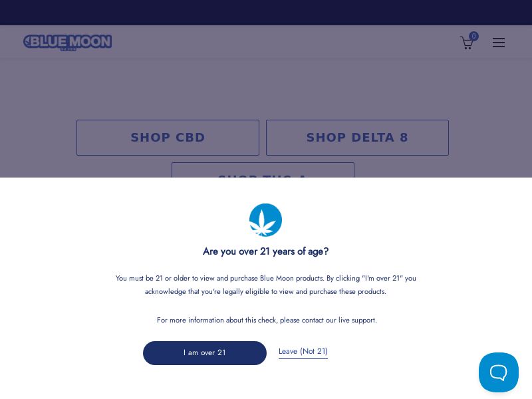This screenshot has height=399, width=532.
Task: Click the partially hidden Shop THC-A button
Action: point(263,170)
